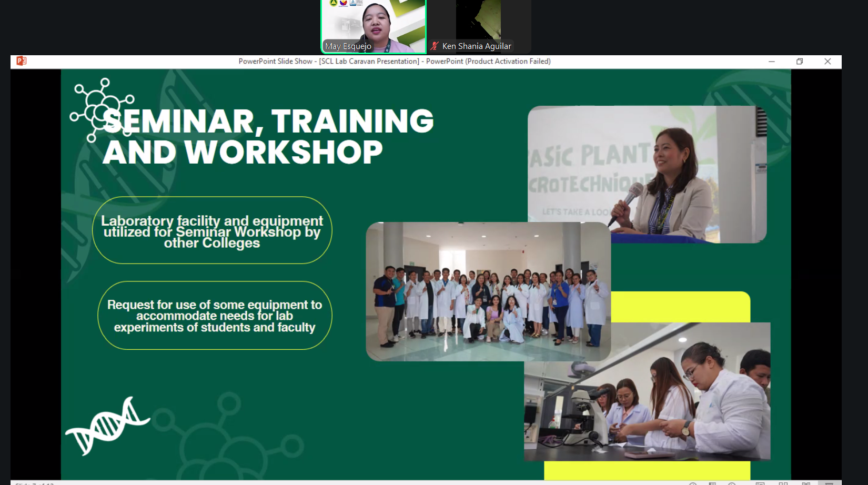Screen dimensions: 868x485
Task: Click the white DNA helix icon on the slide
Action: tap(107, 425)
